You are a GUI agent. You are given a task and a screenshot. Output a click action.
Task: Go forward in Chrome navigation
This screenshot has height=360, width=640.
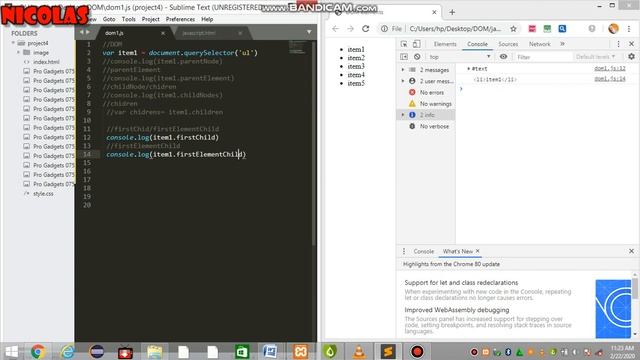[x=350, y=29]
